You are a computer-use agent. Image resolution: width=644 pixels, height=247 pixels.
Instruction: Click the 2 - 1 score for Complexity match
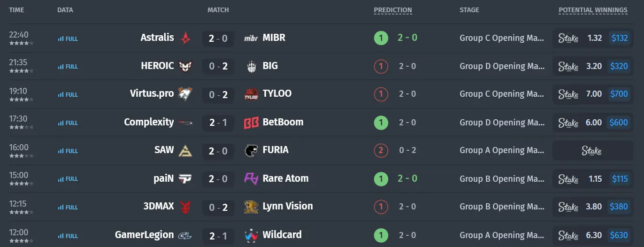pos(218,123)
